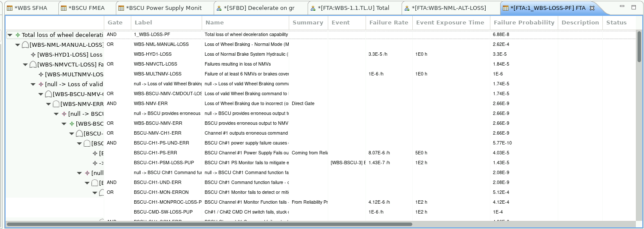Click event icon of BSCU-CH1-PS-ERR node
644x229 pixels.
pyautogui.click(x=95, y=153)
